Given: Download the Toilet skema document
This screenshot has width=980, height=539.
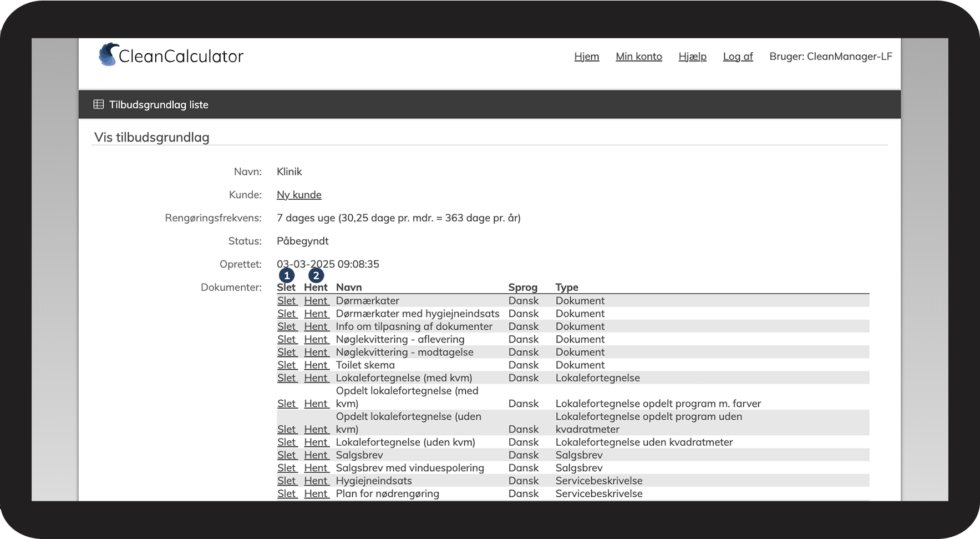Looking at the screenshot, I should tap(316, 365).
